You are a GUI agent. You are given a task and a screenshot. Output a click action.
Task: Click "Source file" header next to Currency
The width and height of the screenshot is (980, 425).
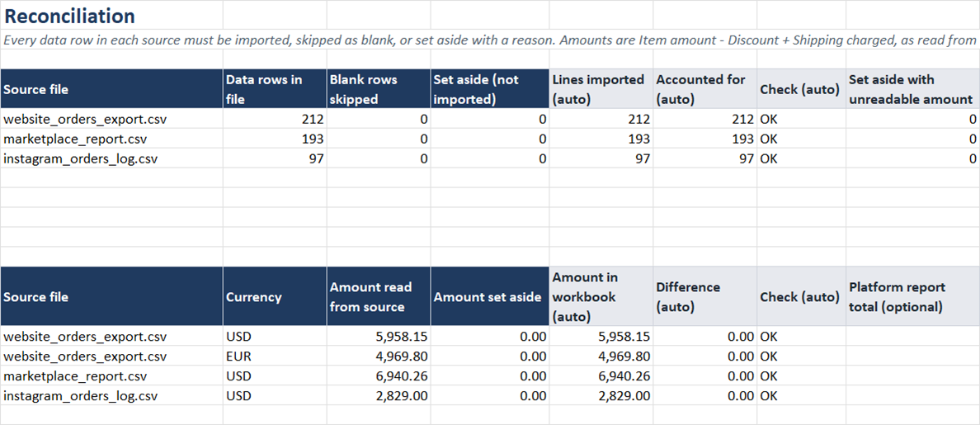coord(112,297)
